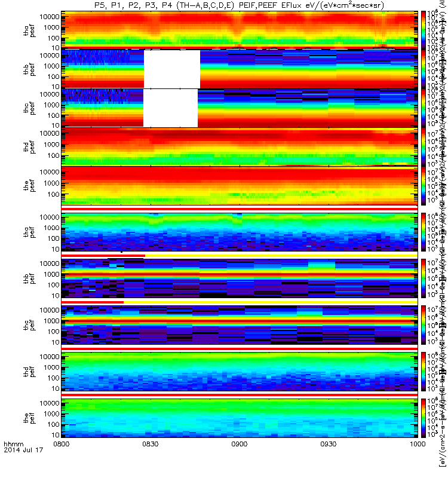
Task: Click the 0800 time axis label
Action: tap(62, 443)
